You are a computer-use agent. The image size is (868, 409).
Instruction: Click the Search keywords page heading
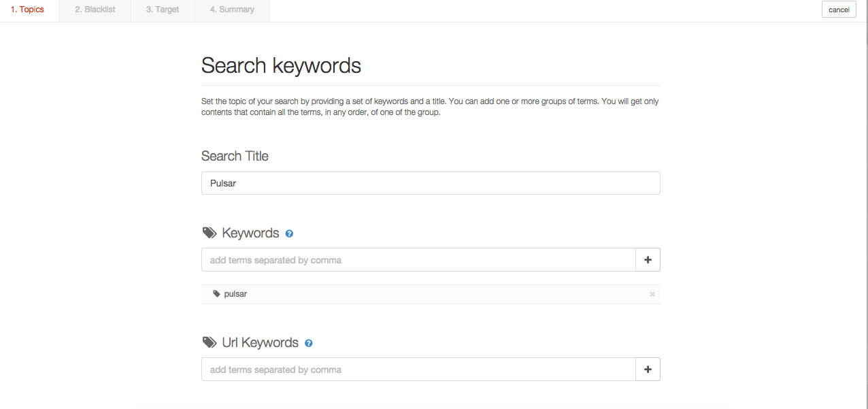281,65
